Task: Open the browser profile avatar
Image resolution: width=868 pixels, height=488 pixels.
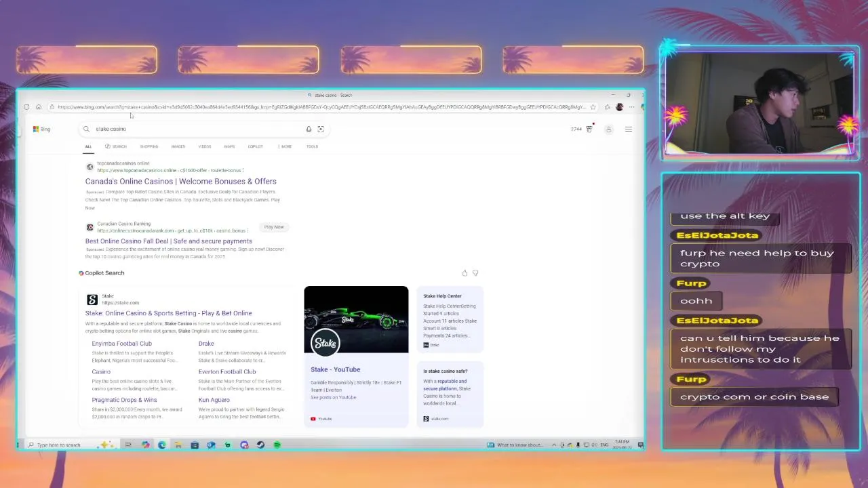Action: [619, 107]
